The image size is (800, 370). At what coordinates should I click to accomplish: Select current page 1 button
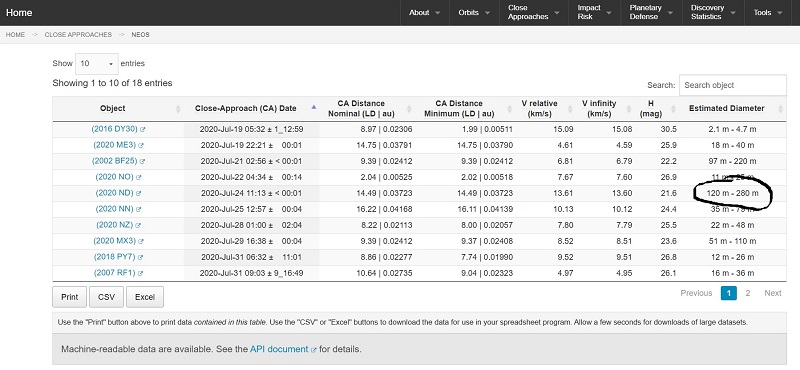729,293
